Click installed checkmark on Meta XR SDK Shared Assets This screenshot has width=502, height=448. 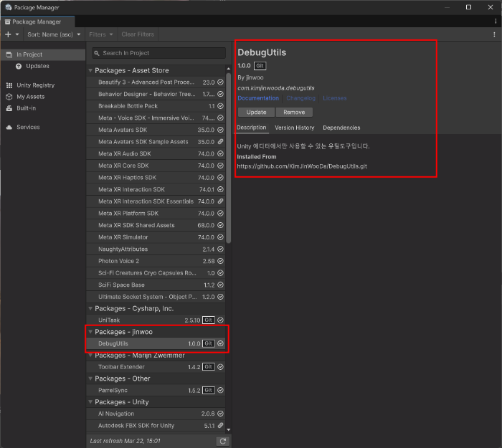click(x=221, y=225)
